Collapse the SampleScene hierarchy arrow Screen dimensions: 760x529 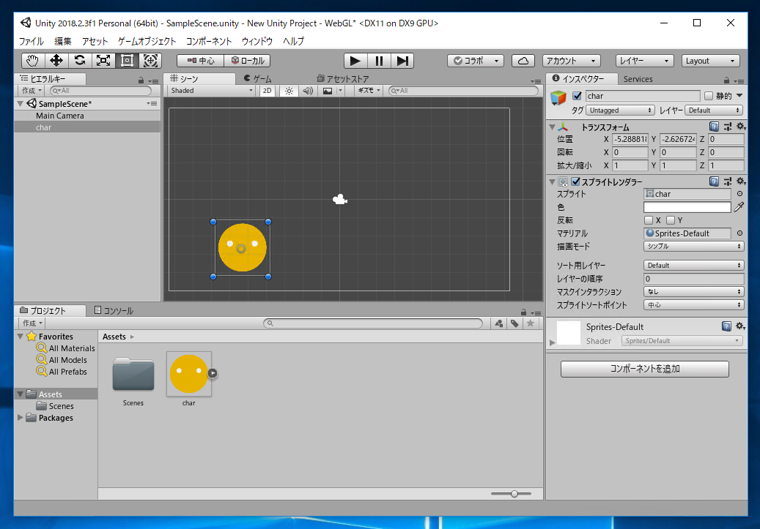(x=20, y=104)
